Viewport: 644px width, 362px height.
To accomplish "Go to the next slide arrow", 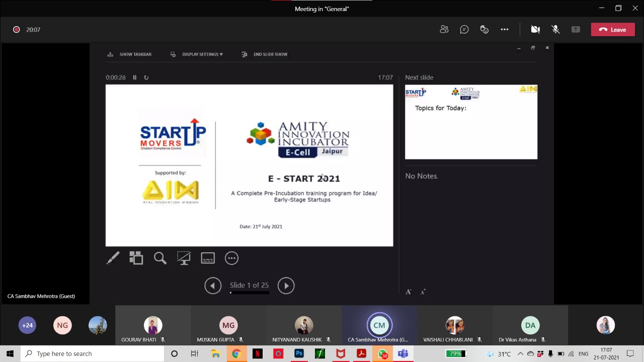I will click(286, 286).
